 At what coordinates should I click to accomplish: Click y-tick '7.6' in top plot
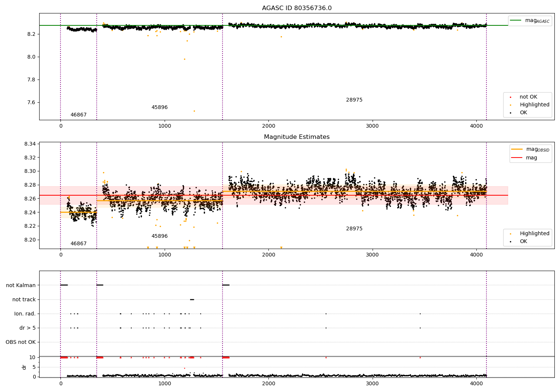pos(31,103)
